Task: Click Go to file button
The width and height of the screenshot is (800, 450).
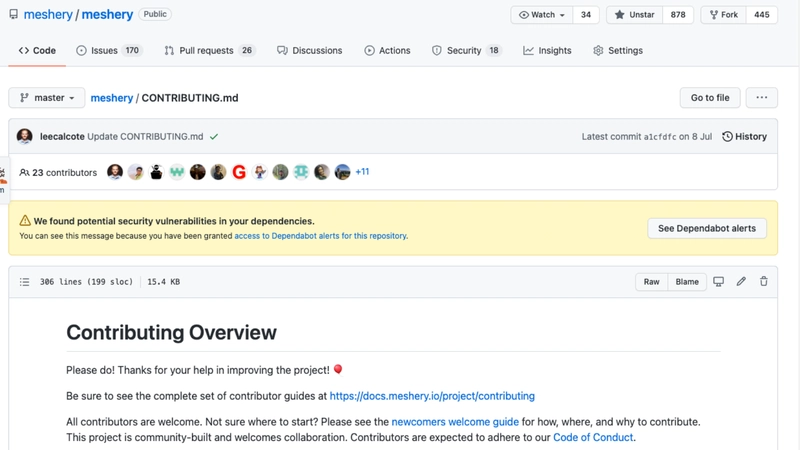Action: coord(710,97)
